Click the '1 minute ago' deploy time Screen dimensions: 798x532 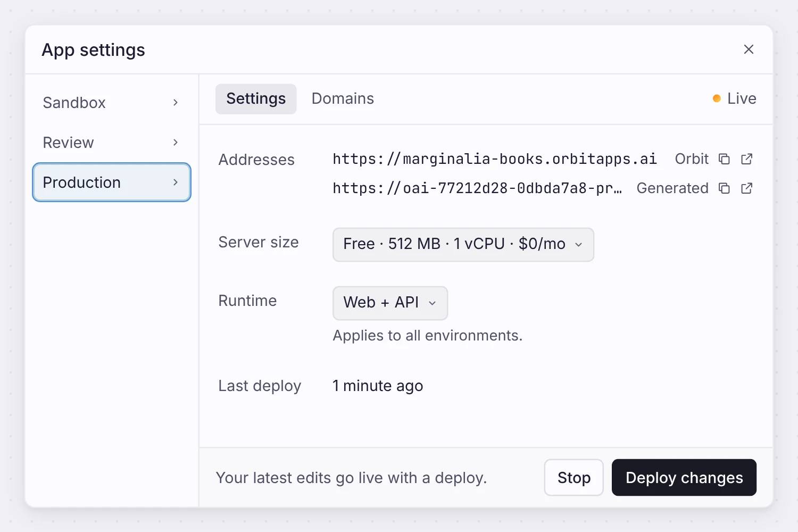(378, 386)
